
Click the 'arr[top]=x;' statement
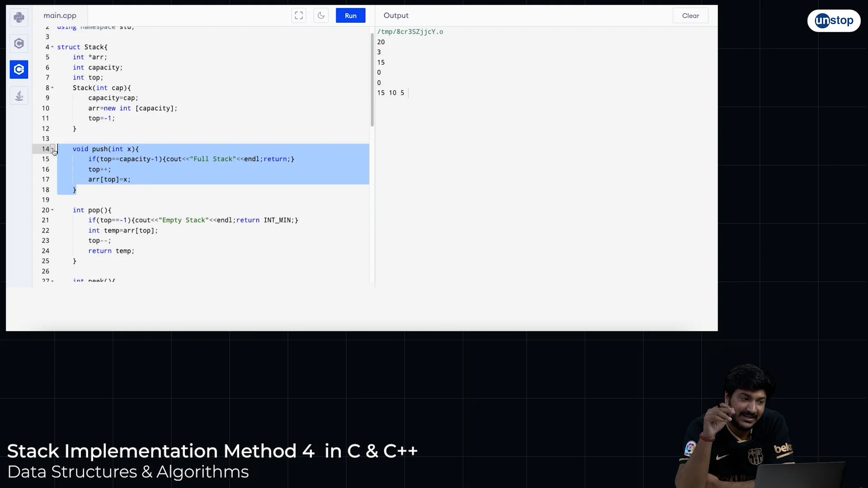[x=109, y=179]
